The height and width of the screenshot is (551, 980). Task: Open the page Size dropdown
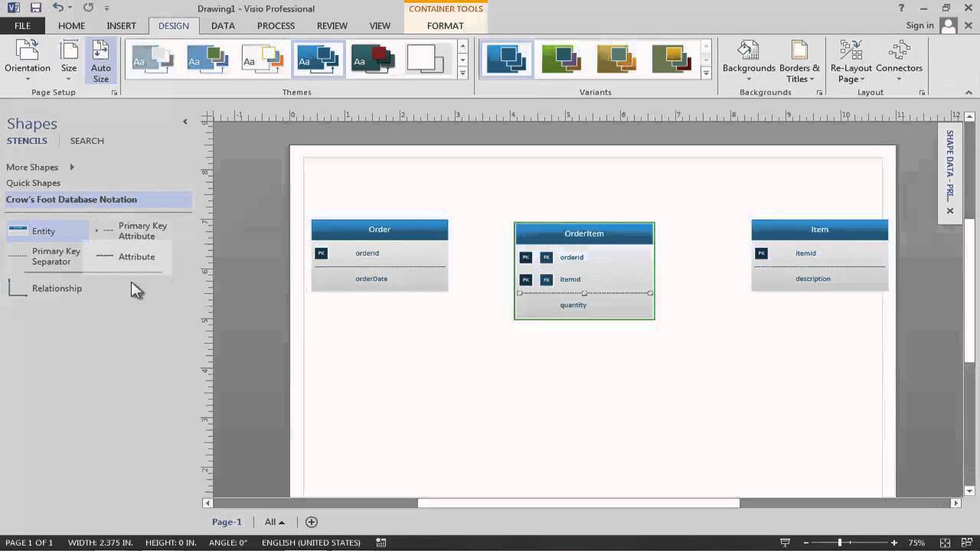point(69,60)
